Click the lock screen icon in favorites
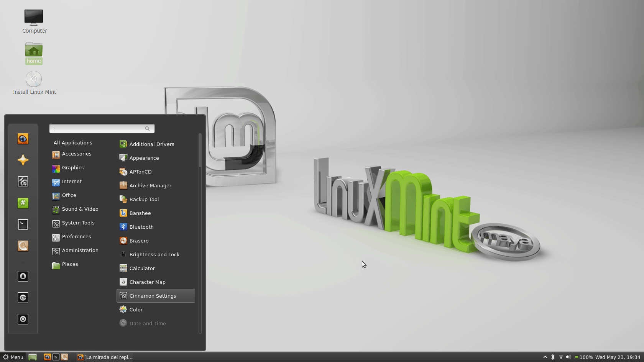644x362 pixels. (x=23, y=276)
